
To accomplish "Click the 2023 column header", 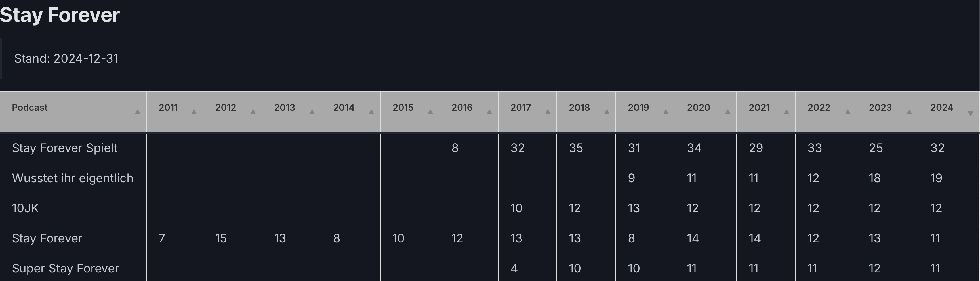I will [x=880, y=108].
